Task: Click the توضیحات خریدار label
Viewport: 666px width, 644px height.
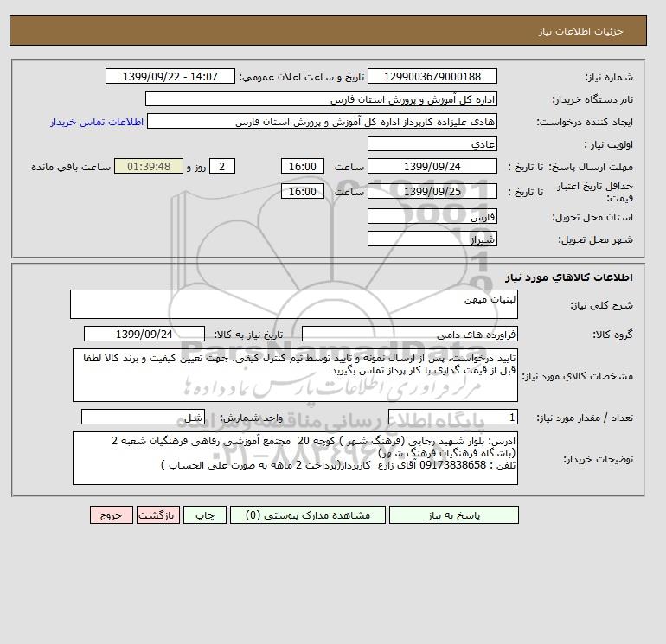Action: 598,459
